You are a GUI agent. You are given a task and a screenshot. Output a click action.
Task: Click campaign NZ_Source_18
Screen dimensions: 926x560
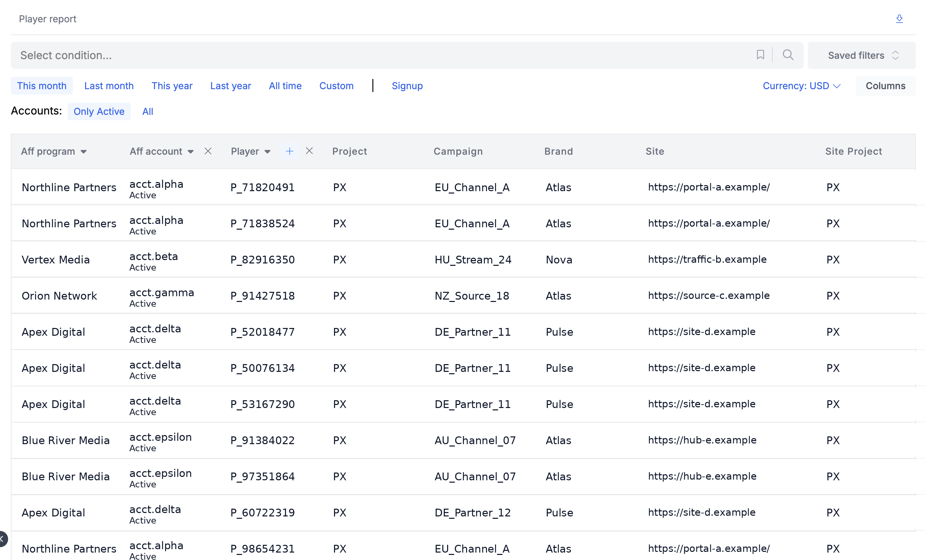[x=472, y=296]
